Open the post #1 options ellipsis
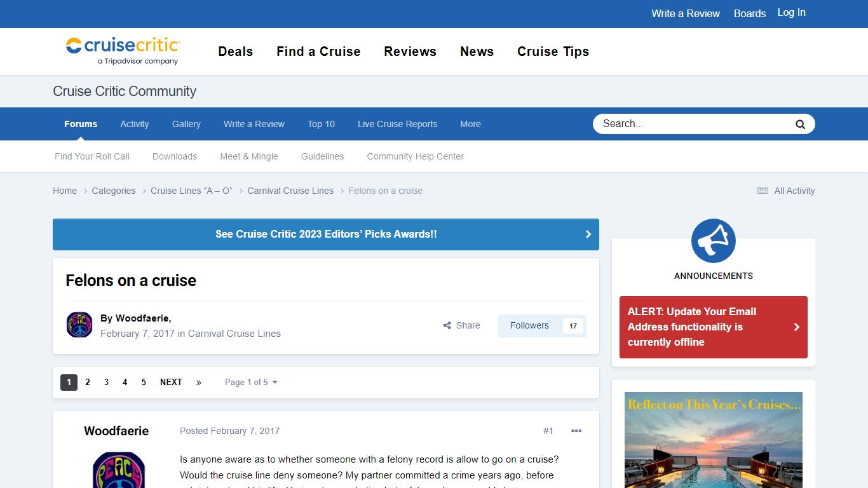This screenshot has height=488, width=868. pos(576,431)
